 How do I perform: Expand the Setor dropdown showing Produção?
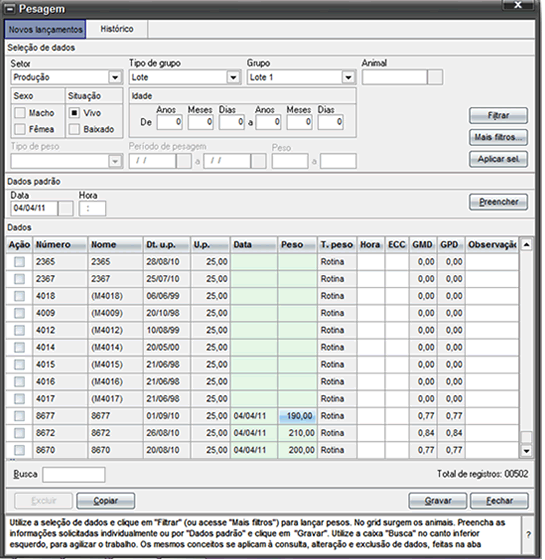(115, 77)
